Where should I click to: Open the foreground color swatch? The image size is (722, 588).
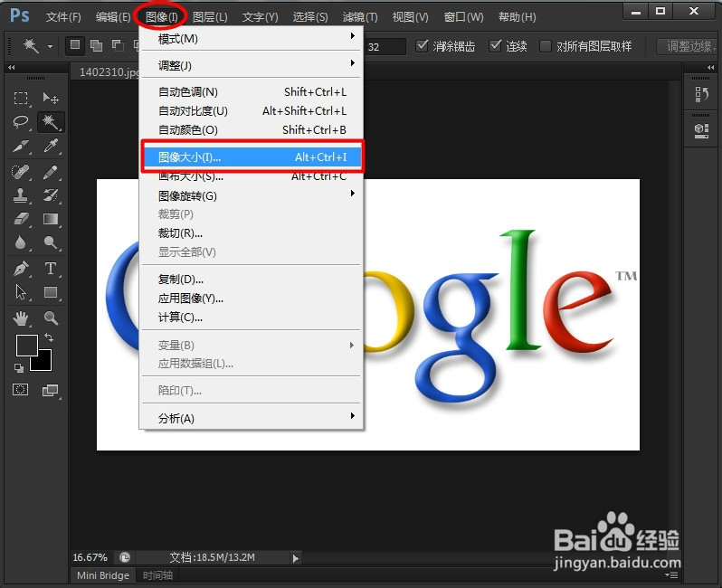[x=25, y=344]
